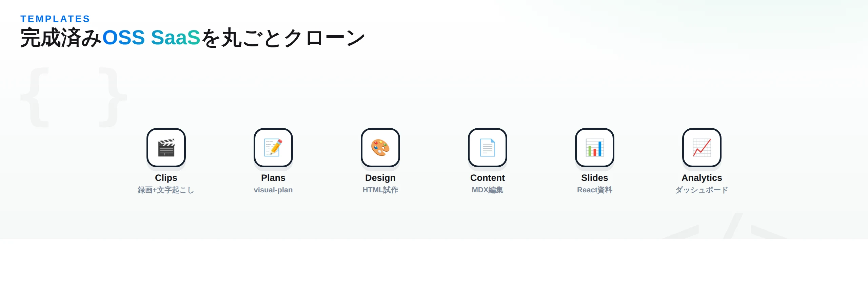868x298 pixels.
Task: Open the Content document page icon
Action: pos(488,148)
